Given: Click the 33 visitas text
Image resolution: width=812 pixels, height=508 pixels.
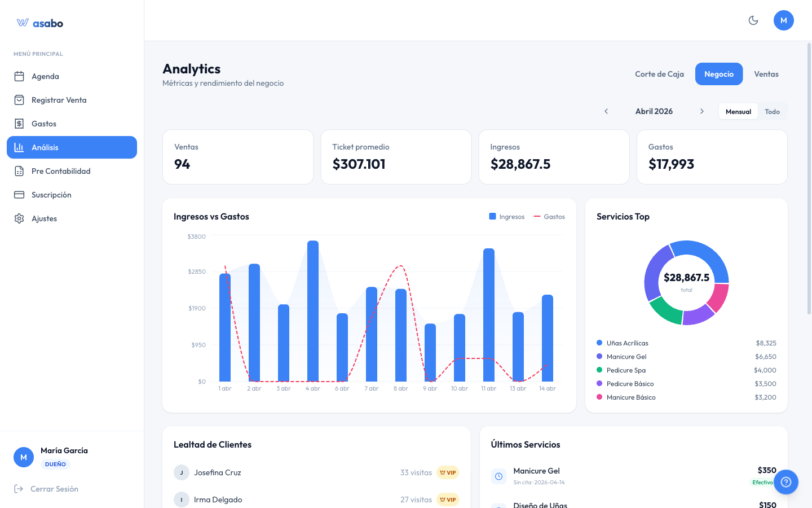Looking at the screenshot, I should click(x=416, y=472).
